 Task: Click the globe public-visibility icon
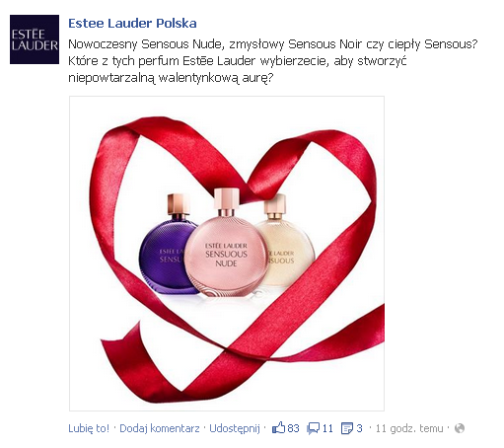(460, 428)
